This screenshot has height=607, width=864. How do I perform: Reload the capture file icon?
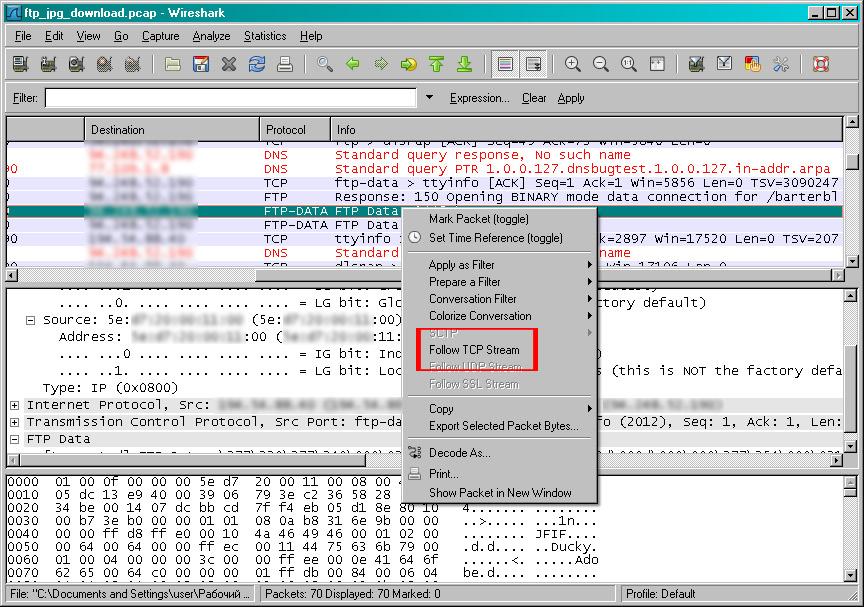point(257,64)
